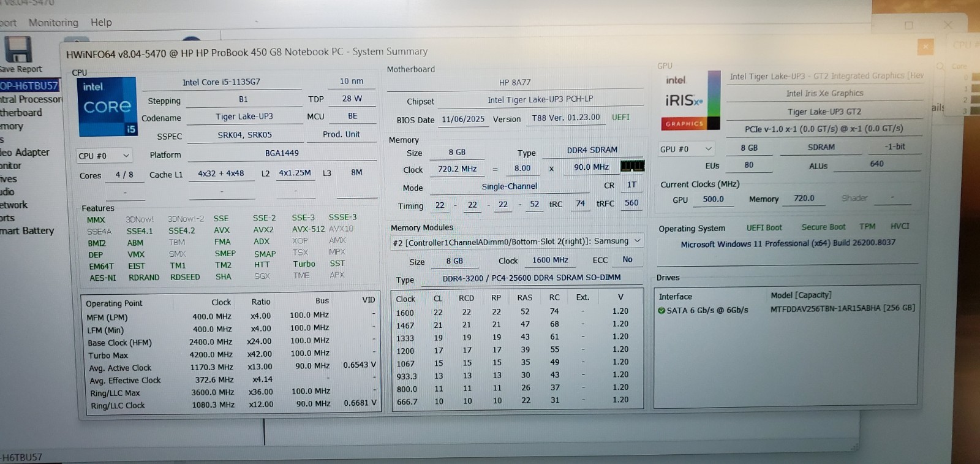Select the Drives tree item
Image resolution: width=980 pixels, height=464 pixels.
(x=9, y=179)
